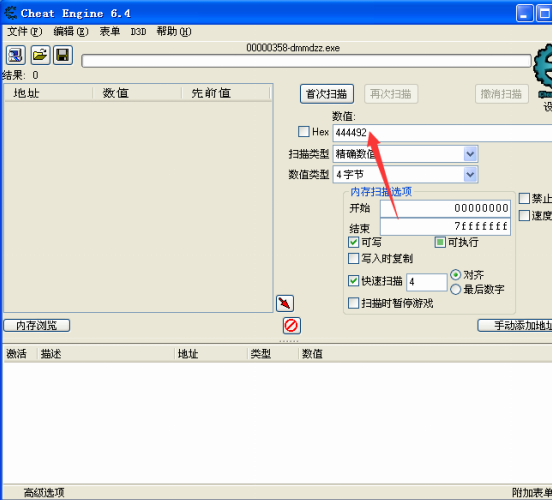
Task: Open the 帮助(H) menu
Action: (174, 32)
